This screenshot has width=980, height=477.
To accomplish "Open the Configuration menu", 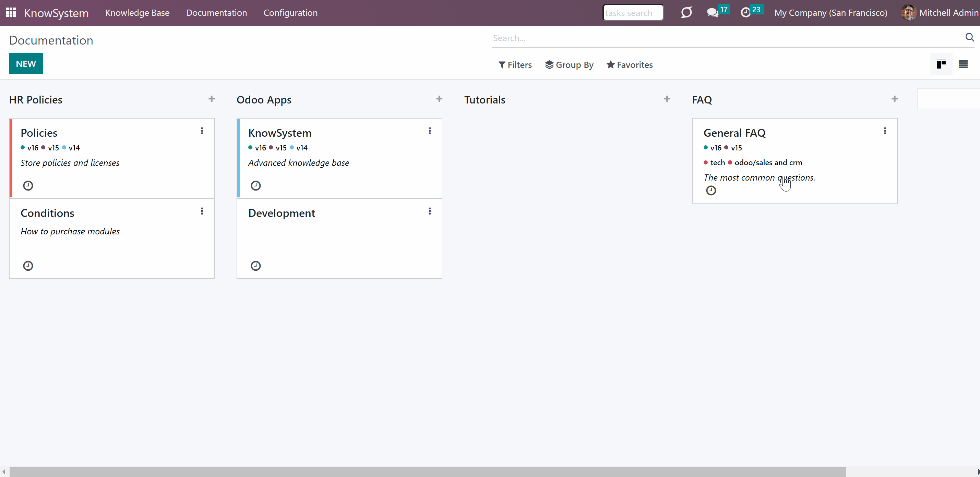I will (290, 13).
